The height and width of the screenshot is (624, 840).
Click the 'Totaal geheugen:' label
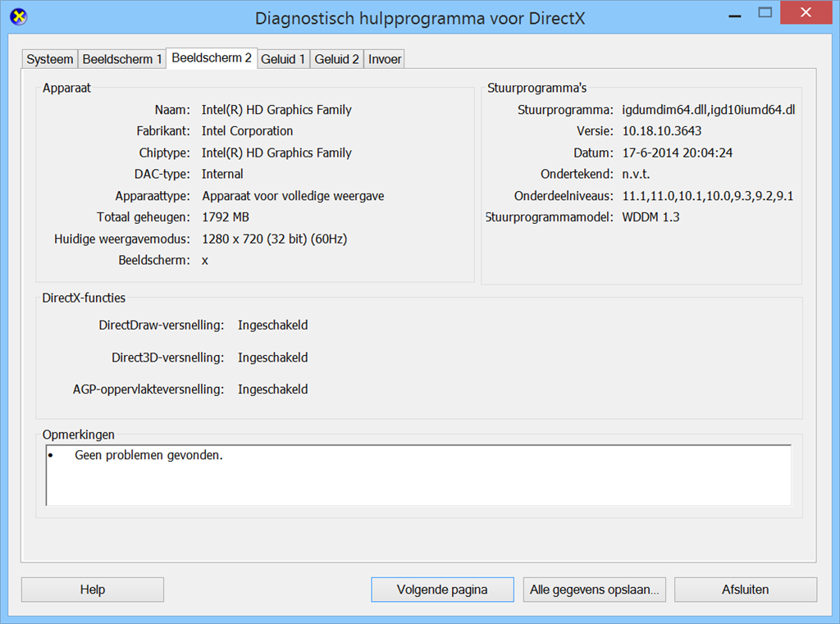(x=144, y=217)
